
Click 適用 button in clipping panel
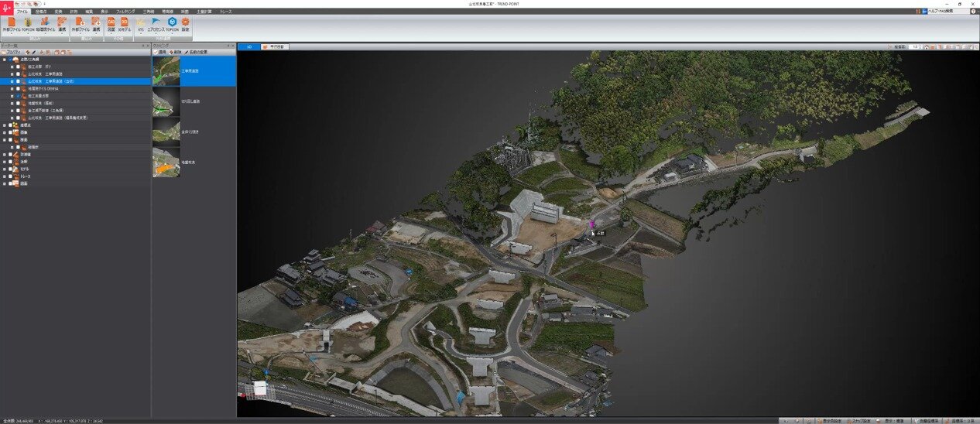click(160, 52)
